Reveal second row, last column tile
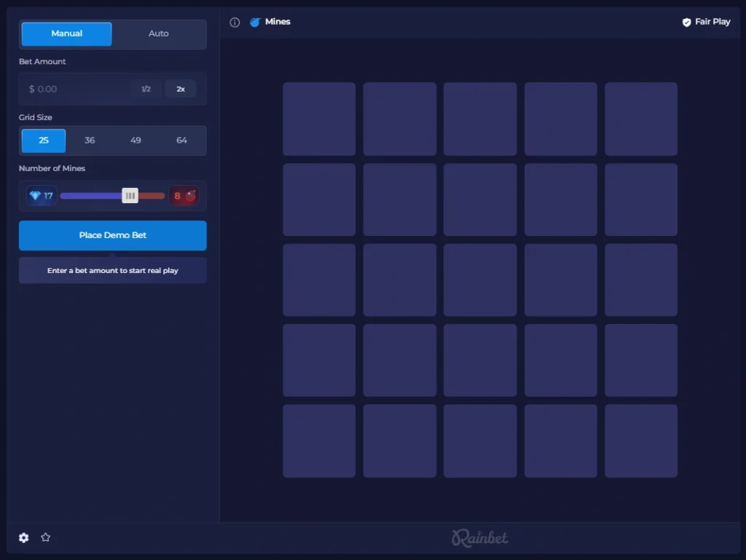Viewport: 746px width, 560px height. click(x=641, y=200)
